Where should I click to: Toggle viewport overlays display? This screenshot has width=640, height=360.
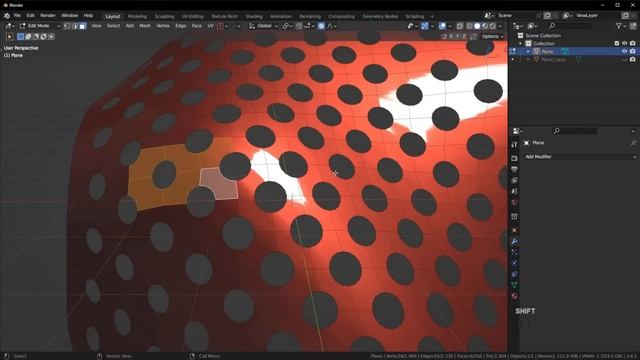tap(442, 26)
